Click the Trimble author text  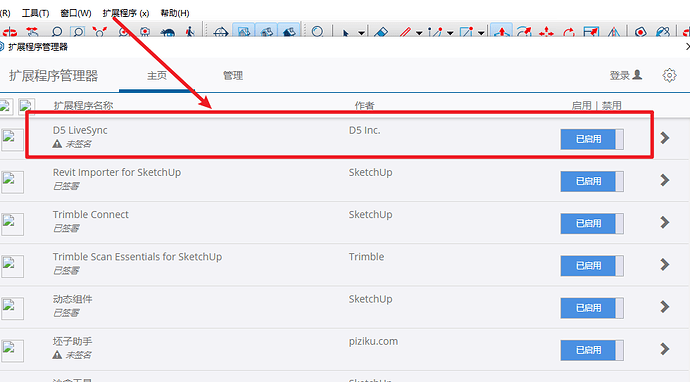pyautogui.click(x=366, y=257)
